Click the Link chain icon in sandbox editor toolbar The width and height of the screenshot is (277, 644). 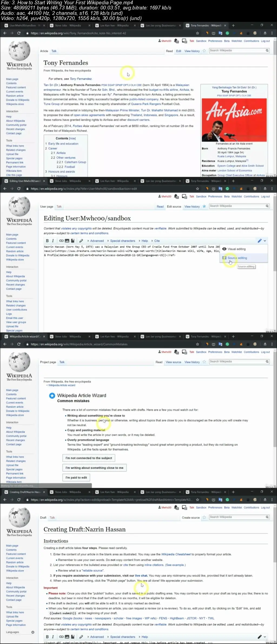tap(61, 241)
